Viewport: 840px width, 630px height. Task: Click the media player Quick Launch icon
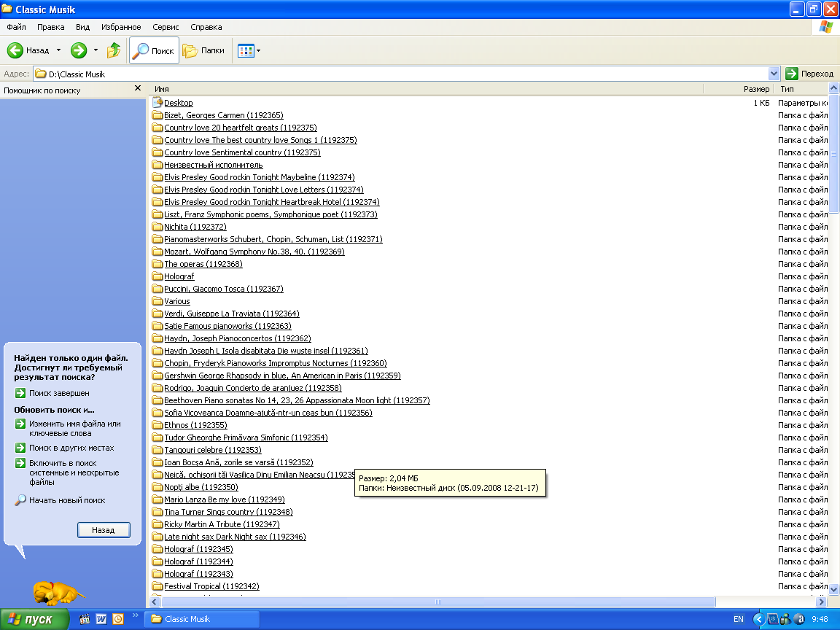pos(85,619)
